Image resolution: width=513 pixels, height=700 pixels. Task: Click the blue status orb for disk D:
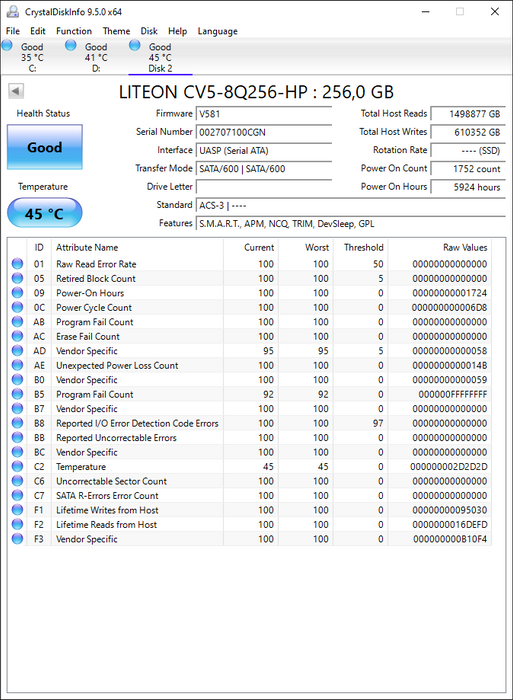(x=71, y=45)
